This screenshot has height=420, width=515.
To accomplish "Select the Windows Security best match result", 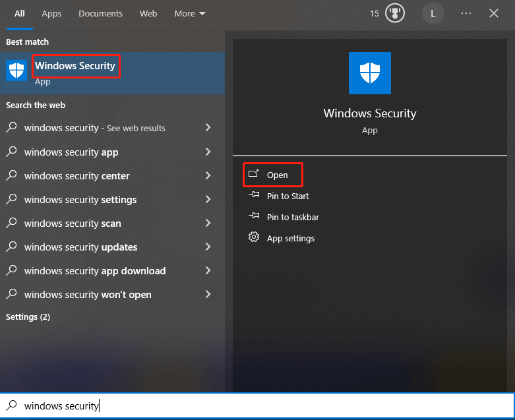I will (x=112, y=73).
